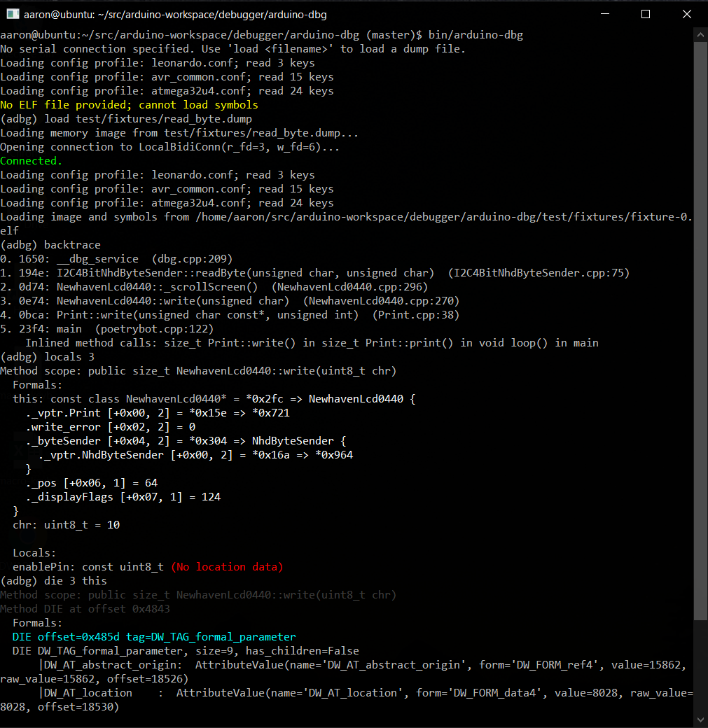
Task: Click the '._displayFlags' field line
Action: pyautogui.click(x=123, y=497)
